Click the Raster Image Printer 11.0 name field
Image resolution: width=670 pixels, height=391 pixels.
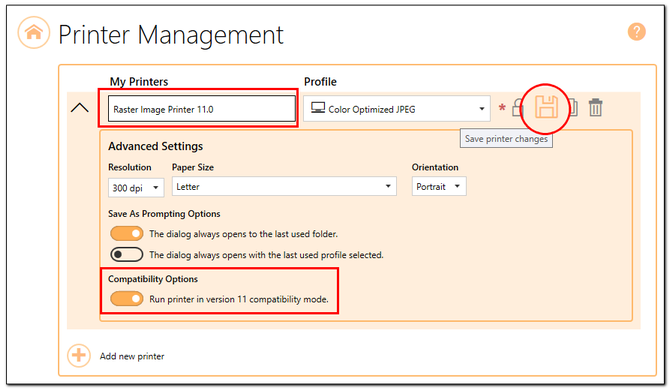pyautogui.click(x=201, y=109)
